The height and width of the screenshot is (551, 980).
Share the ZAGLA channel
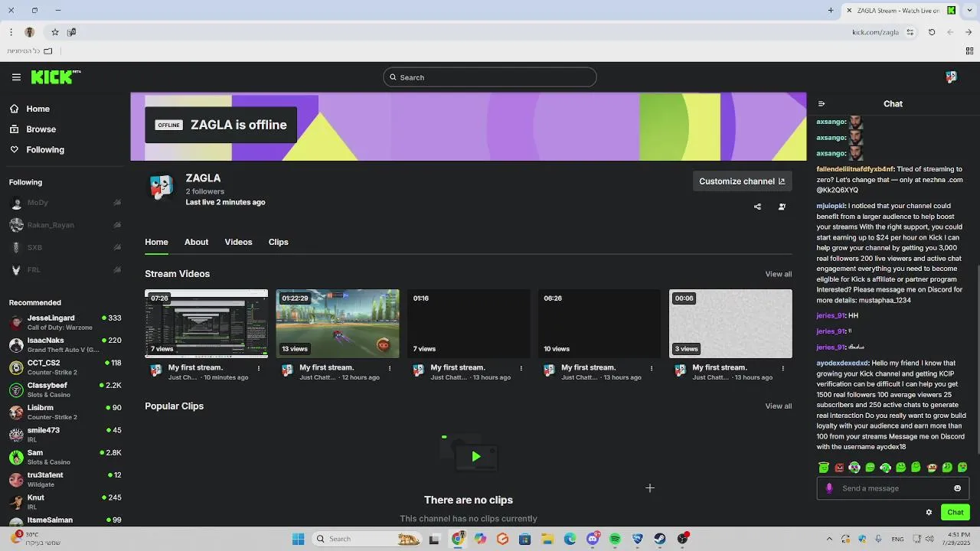pyautogui.click(x=757, y=207)
